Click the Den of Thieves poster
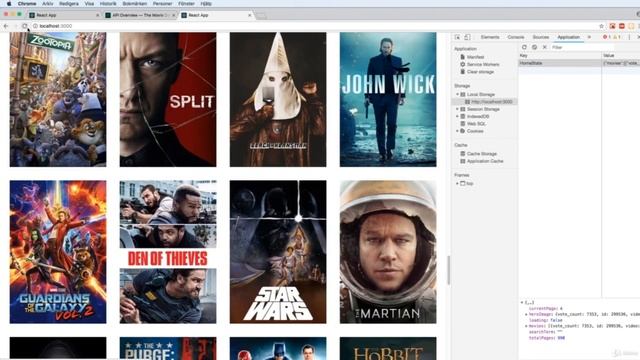 (x=168, y=252)
